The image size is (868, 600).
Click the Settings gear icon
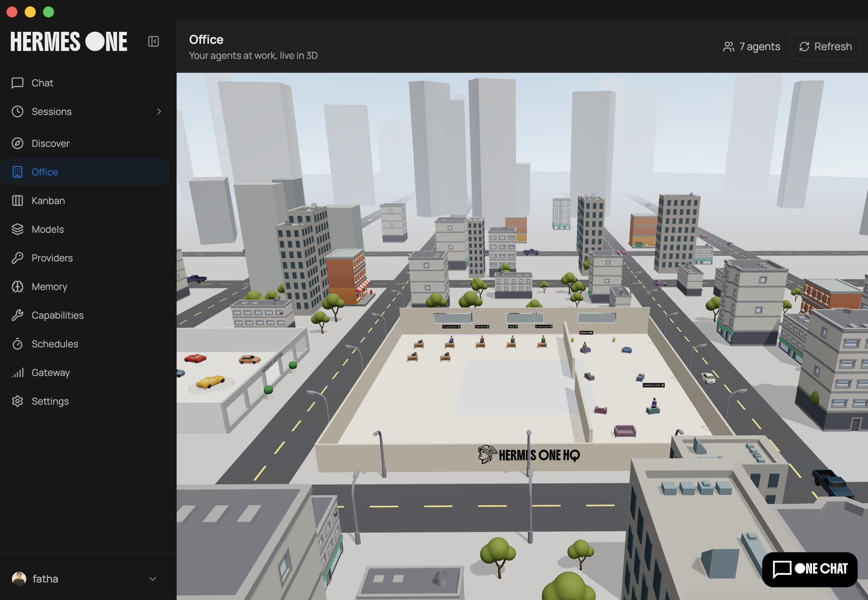[x=18, y=401]
